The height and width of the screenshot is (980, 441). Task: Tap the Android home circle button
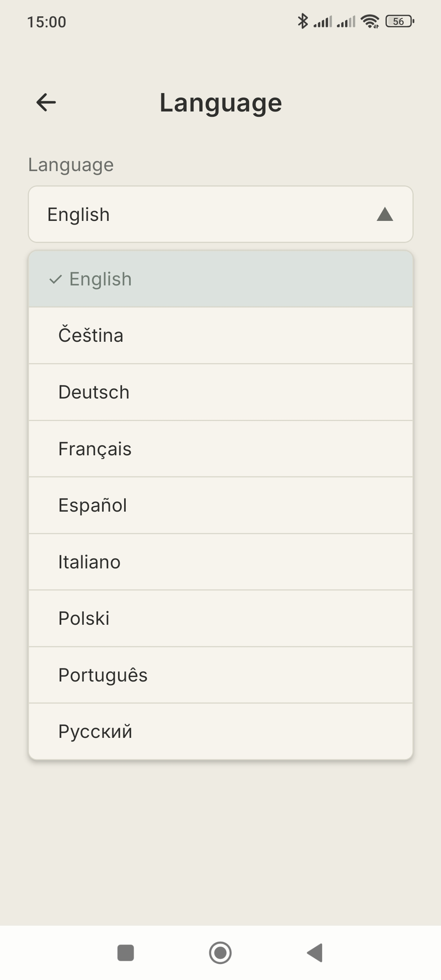coord(220,953)
